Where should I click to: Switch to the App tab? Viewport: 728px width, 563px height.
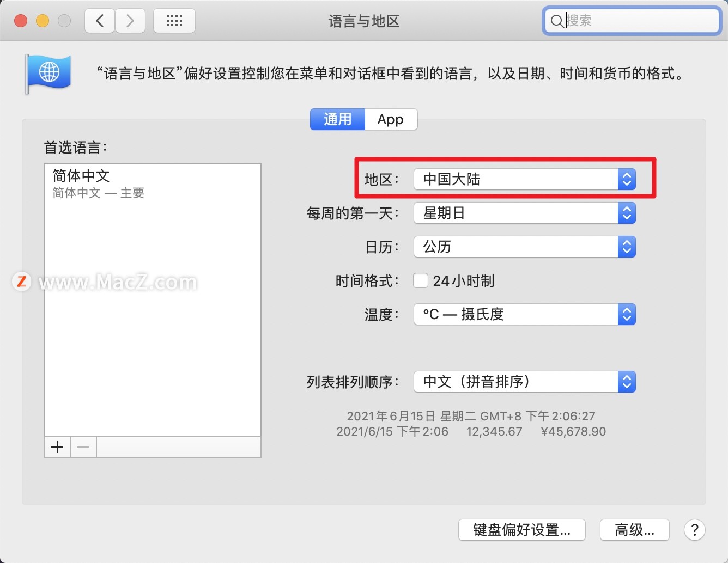coord(391,119)
